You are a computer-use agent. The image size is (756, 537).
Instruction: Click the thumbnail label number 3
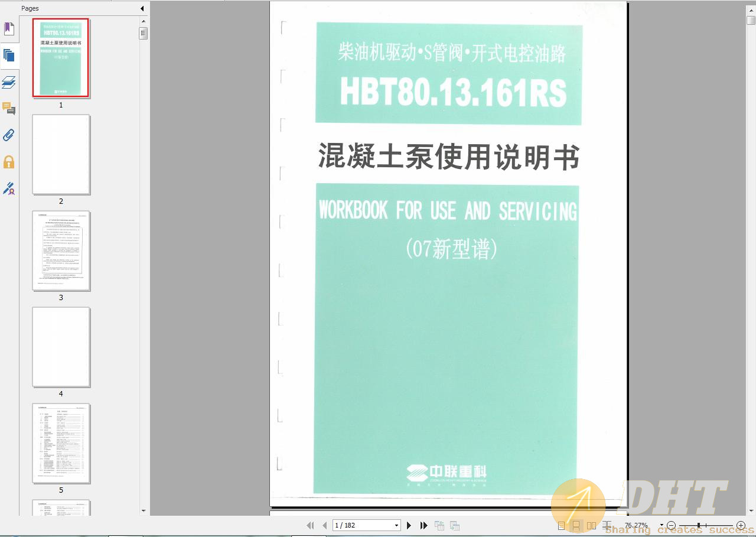coord(61,298)
